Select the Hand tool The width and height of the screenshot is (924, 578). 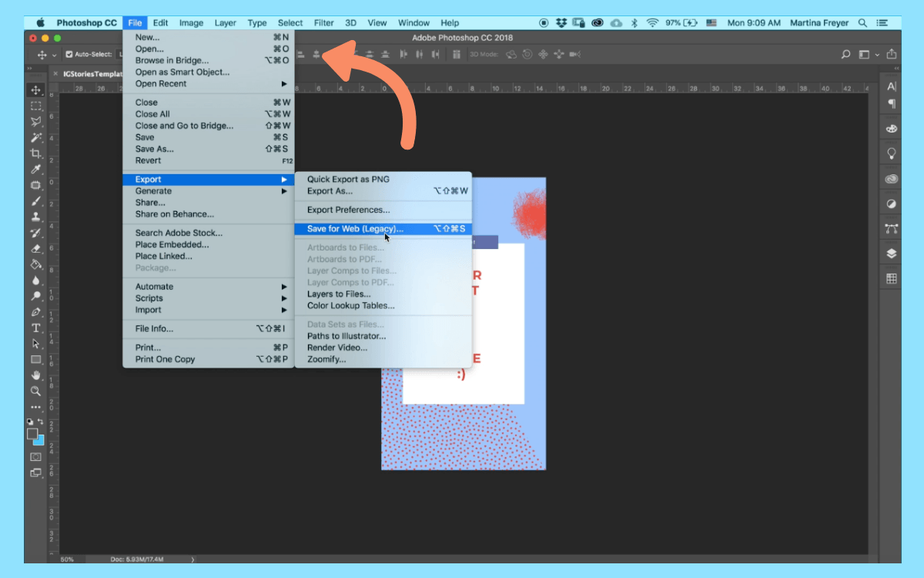point(35,375)
